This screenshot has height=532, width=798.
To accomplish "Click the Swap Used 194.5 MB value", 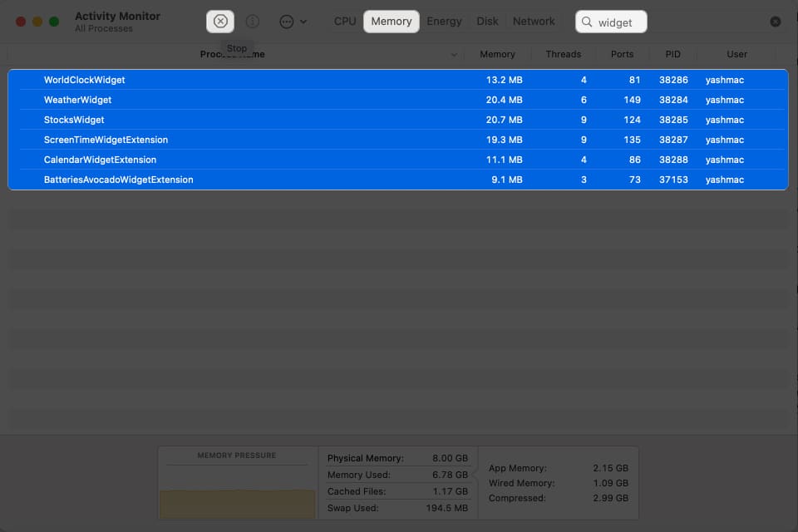I will coord(447,508).
